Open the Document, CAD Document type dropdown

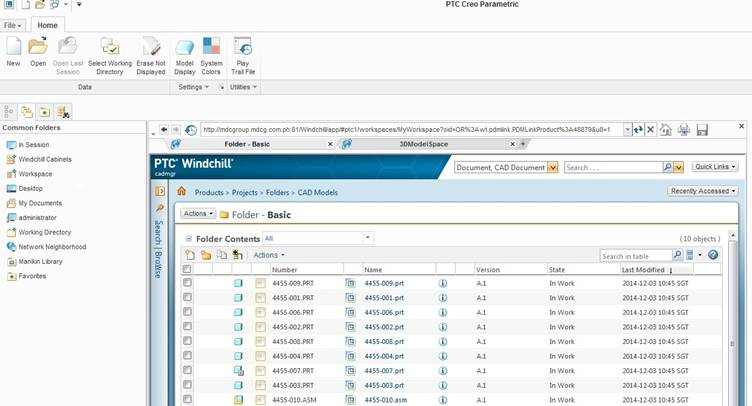click(553, 168)
